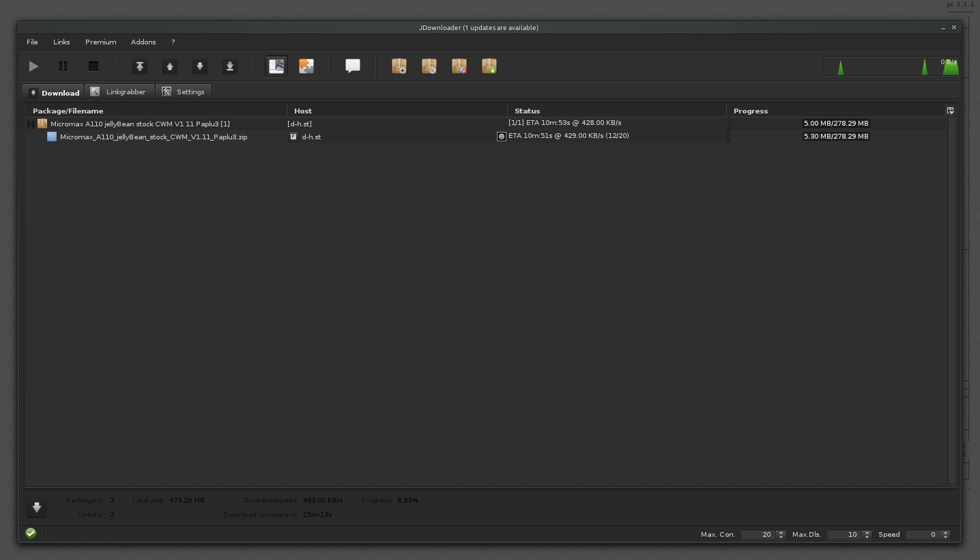Sort by Host column header
The image size is (980, 560).
(397, 111)
